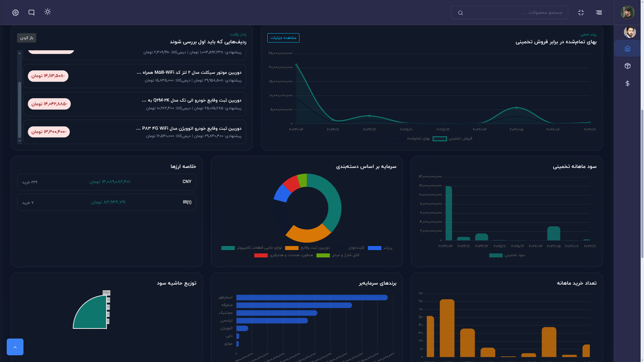Click the باز کردن expand button

point(27,38)
